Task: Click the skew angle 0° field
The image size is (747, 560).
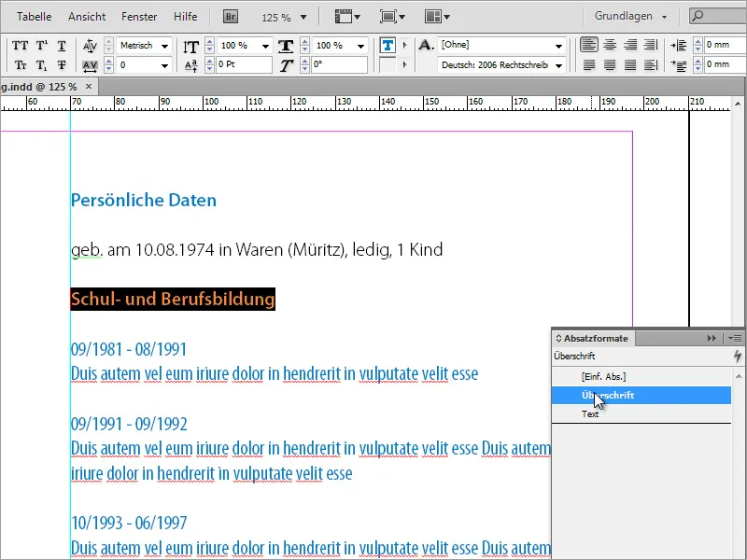Action: click(339, 64)
